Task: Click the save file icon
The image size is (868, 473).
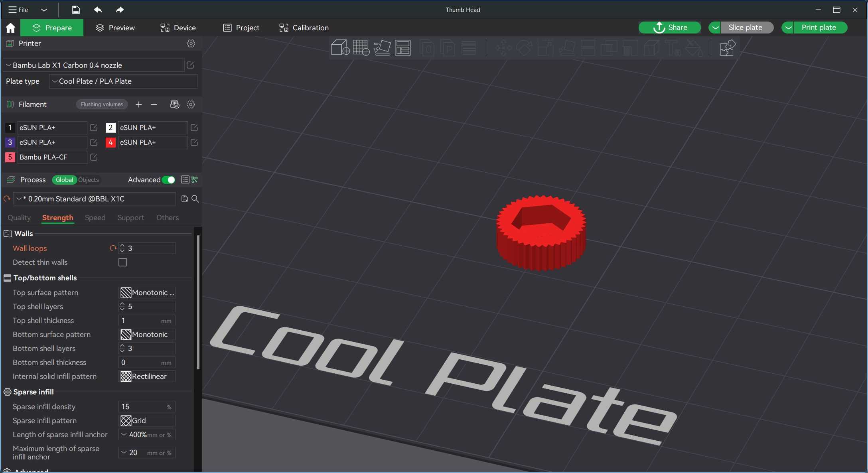Action: coord(75,10)
